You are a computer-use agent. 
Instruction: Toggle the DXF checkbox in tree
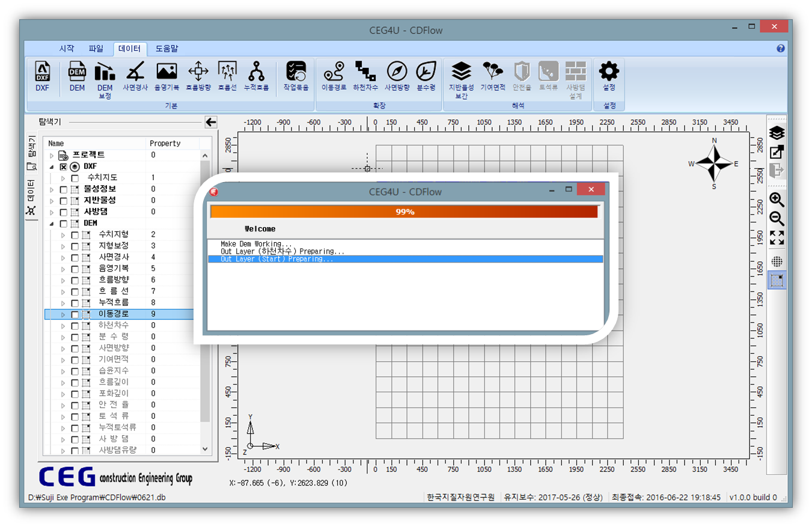(x=63, y=166)
